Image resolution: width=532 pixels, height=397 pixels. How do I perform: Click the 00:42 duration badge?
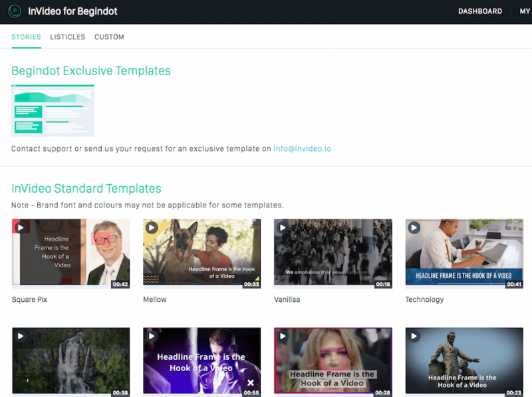[x=120, y=284]
